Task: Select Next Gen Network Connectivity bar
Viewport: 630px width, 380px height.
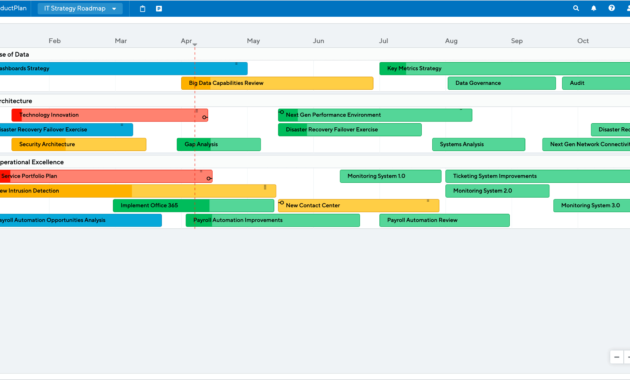Action: 586,144
